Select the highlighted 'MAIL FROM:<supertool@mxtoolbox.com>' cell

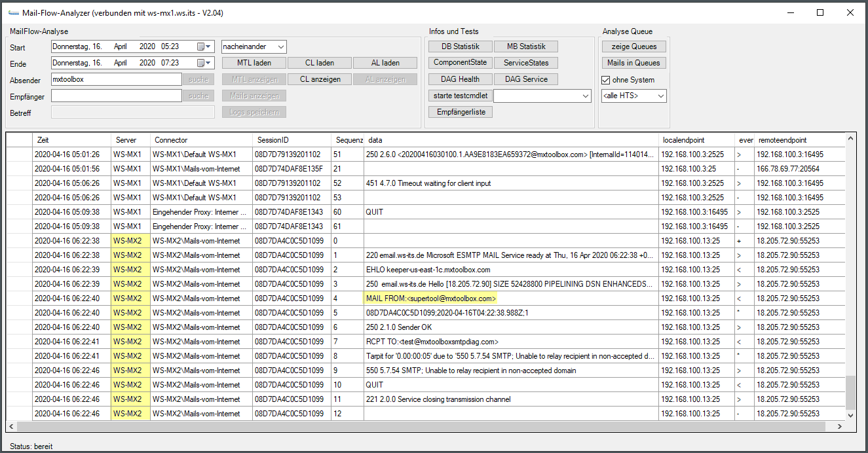(x=511, y=299)
